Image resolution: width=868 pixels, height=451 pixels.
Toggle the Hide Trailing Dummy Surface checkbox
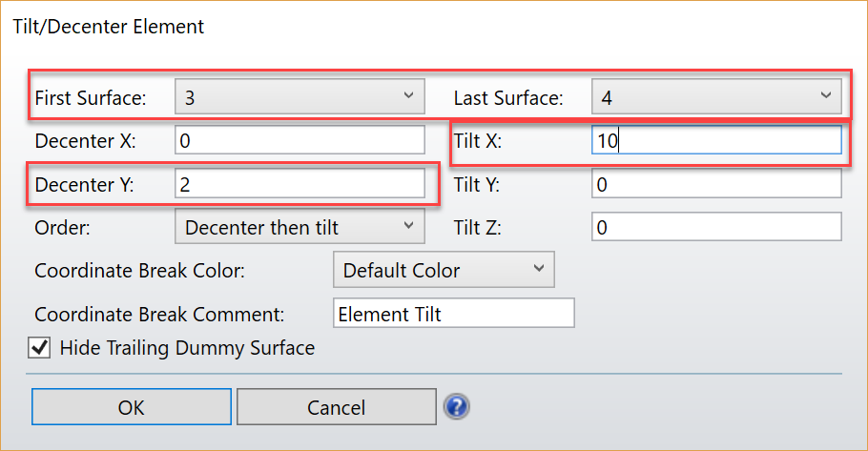40,348
